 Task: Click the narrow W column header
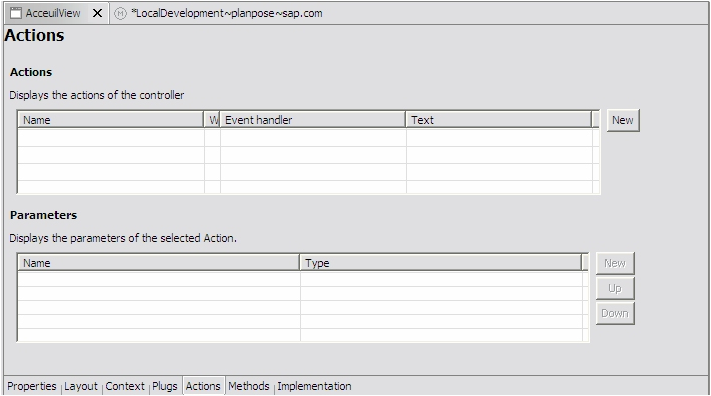[212, 120]
